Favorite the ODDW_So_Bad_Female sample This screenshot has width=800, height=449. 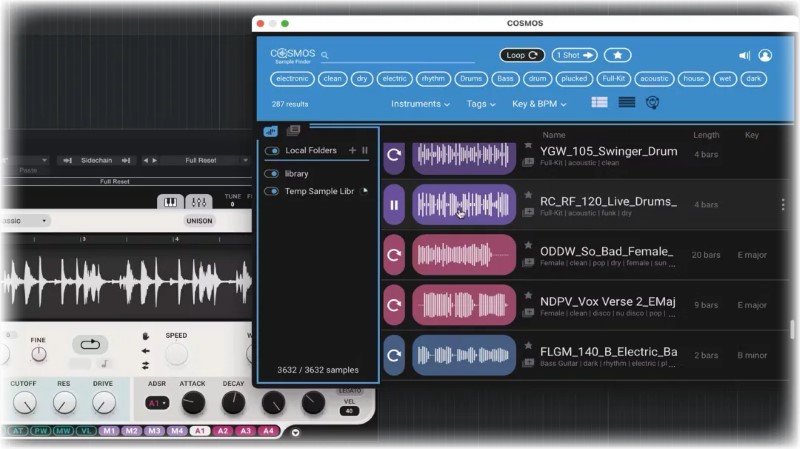click(x=528, y=245)
